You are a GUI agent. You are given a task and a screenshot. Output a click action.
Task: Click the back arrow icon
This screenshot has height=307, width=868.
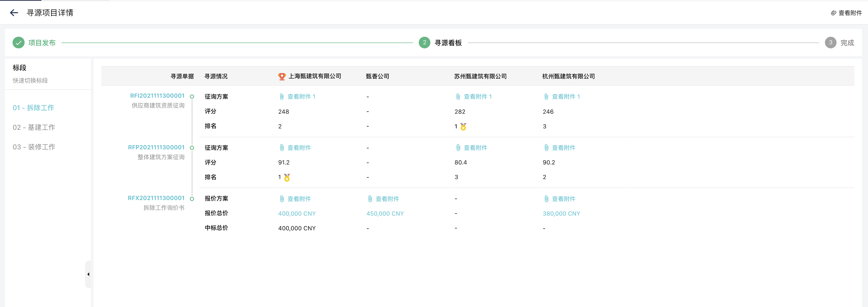pyautogui.click(x=14, y=13)
